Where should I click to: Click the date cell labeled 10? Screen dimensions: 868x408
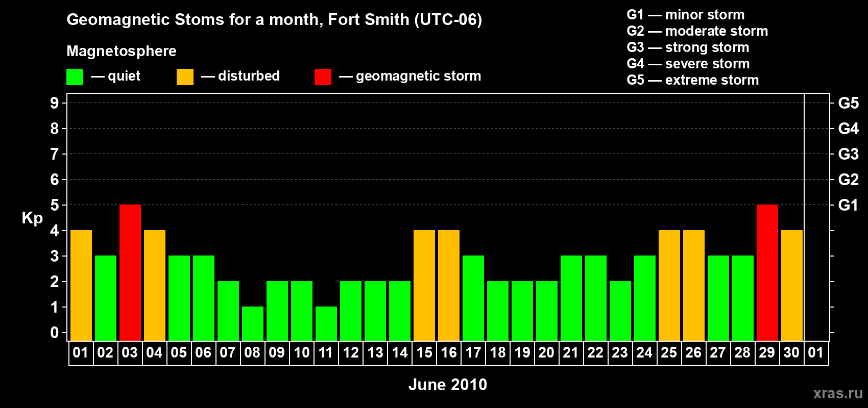tap(301, 353)
